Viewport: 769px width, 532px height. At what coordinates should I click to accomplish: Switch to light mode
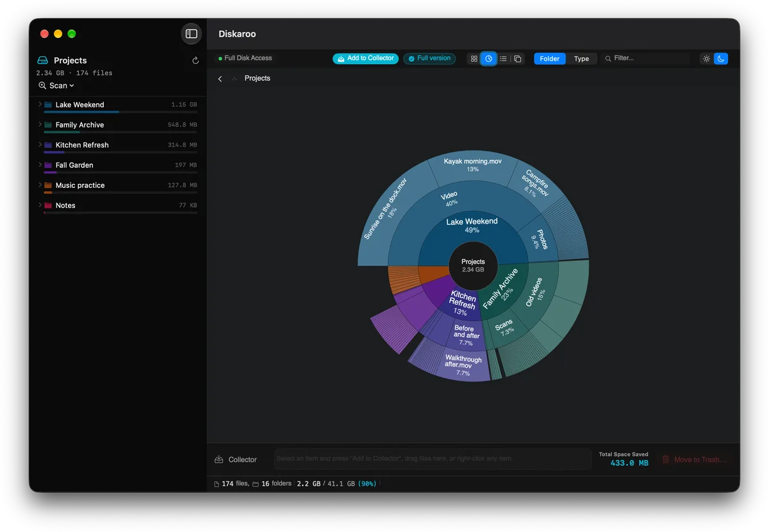[x=707, y=59]
